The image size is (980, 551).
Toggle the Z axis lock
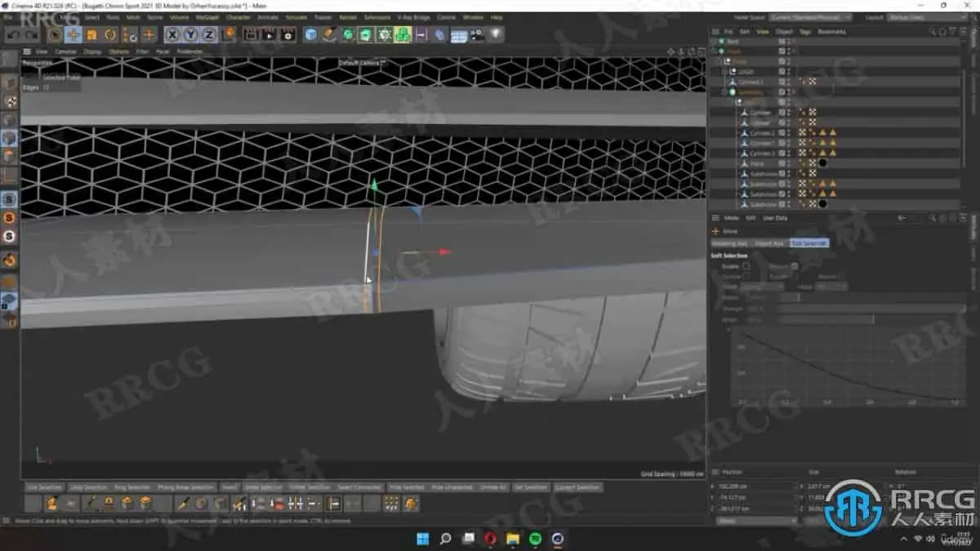tap(208, 34)
